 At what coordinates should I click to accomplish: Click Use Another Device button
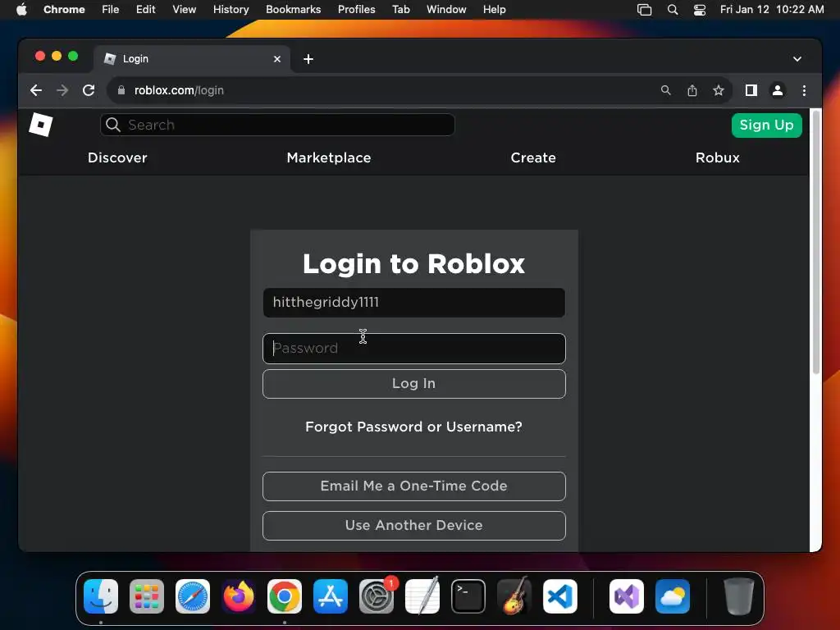[x=414, y=526]
